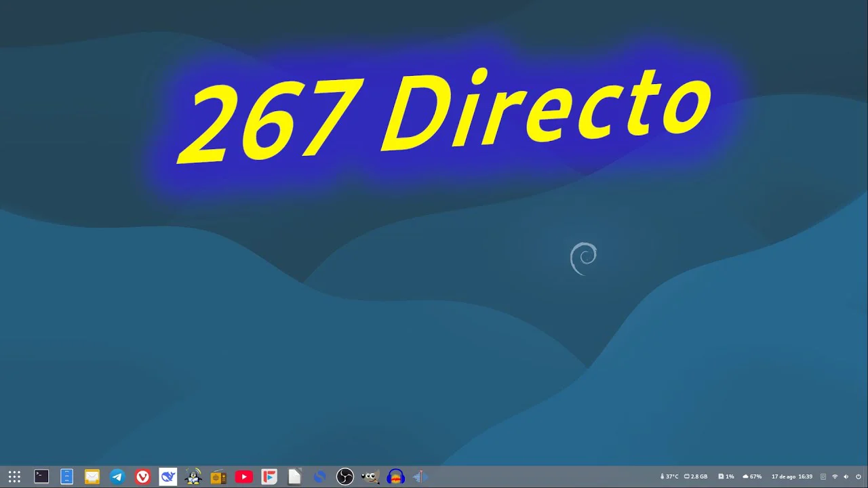
Task: Open the file manager in the dock
Action: pos(66,477)
